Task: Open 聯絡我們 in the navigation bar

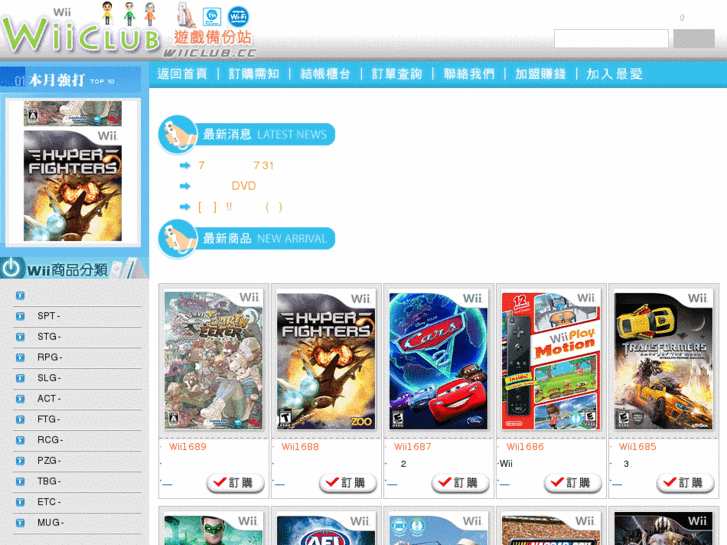Action: (x=469, y=74)
